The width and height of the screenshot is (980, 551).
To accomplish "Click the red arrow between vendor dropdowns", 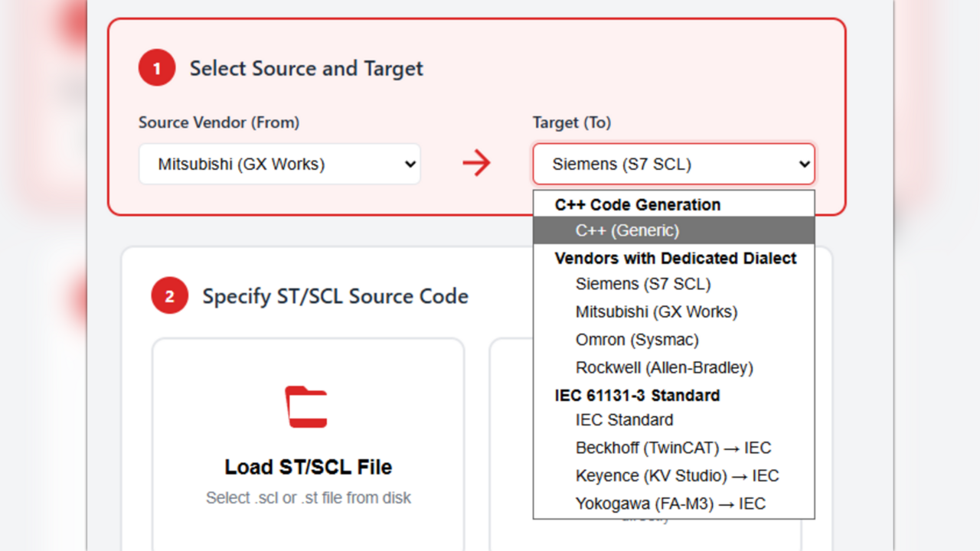I will pyautogui.click(x=476, y=163).
